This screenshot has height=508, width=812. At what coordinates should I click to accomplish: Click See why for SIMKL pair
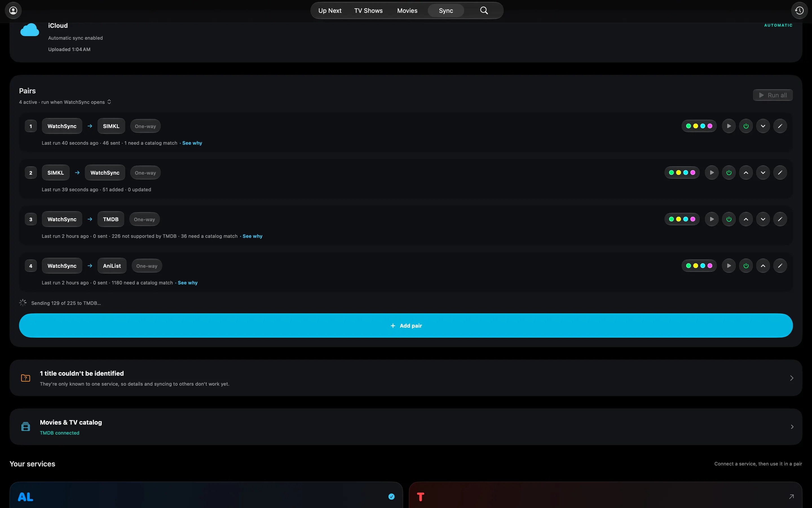192,143
